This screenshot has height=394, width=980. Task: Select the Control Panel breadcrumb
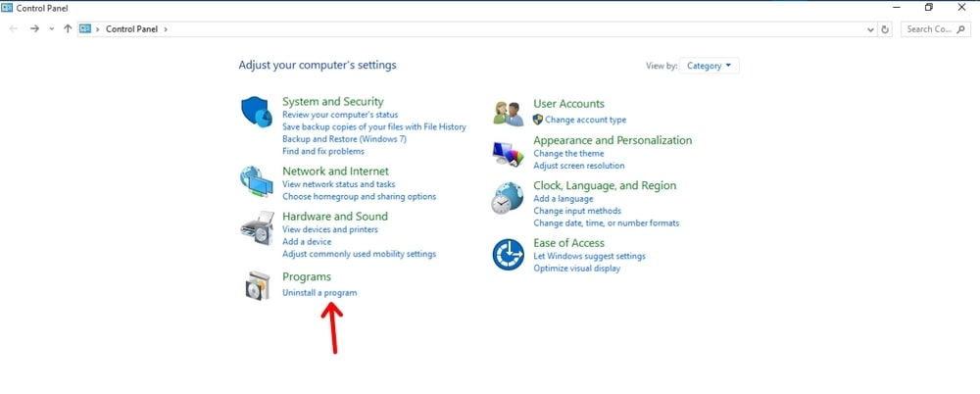[x=132, y=28]
